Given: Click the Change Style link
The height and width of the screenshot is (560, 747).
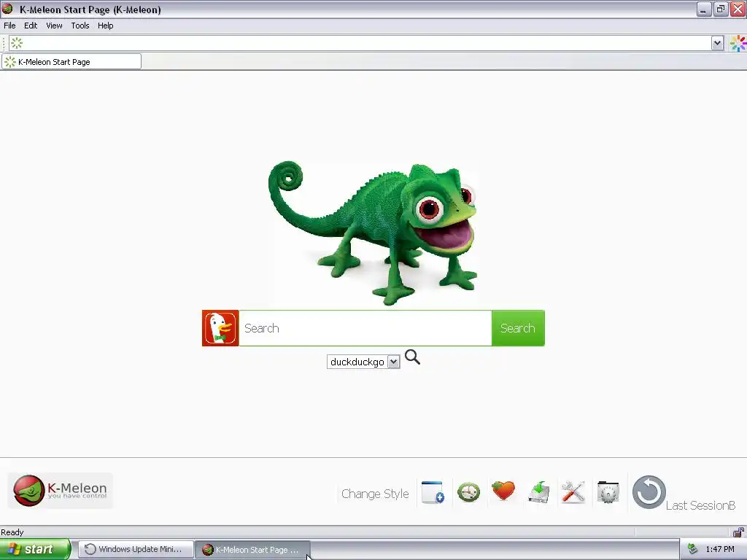Looking at the screenshot, I should click(x=375, y=494).
